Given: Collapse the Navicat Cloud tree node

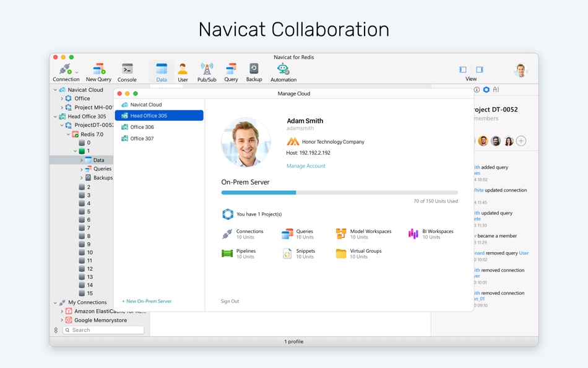Looking at the screenshot, I should coord(55,90).
